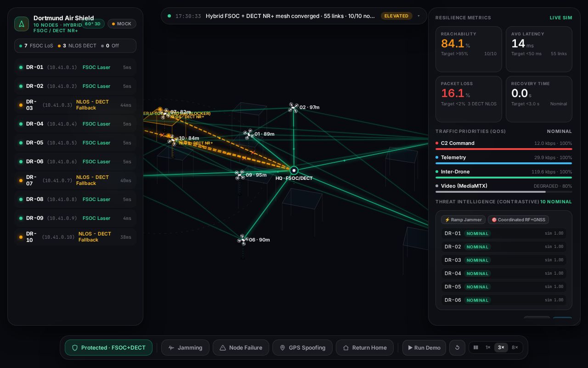Image resolution: width=588 pixels, height=368 pixels.
Task: Trigger the Jamming scenario
Action: tap(185, 348)
